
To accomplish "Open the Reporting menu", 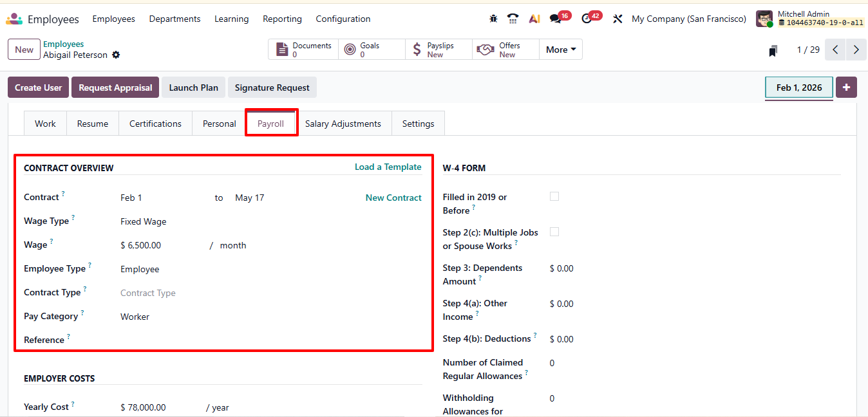I will click(x=282, y=19).
